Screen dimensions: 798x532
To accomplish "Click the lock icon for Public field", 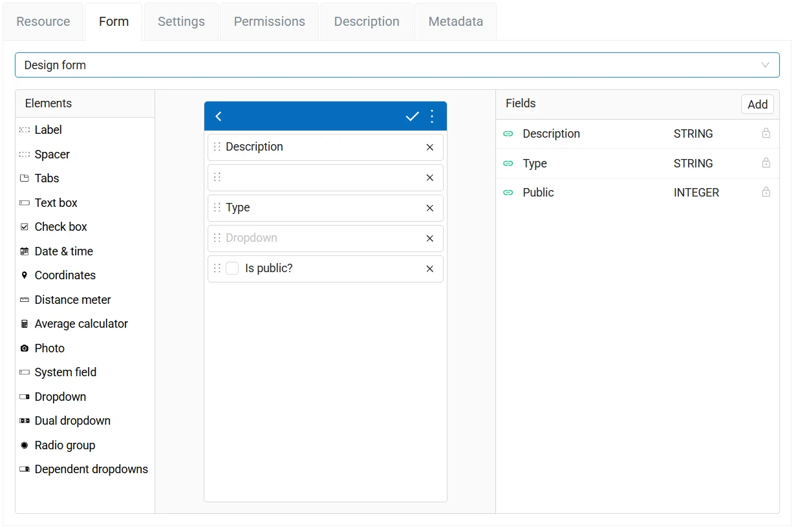I will tap(766, 192).
